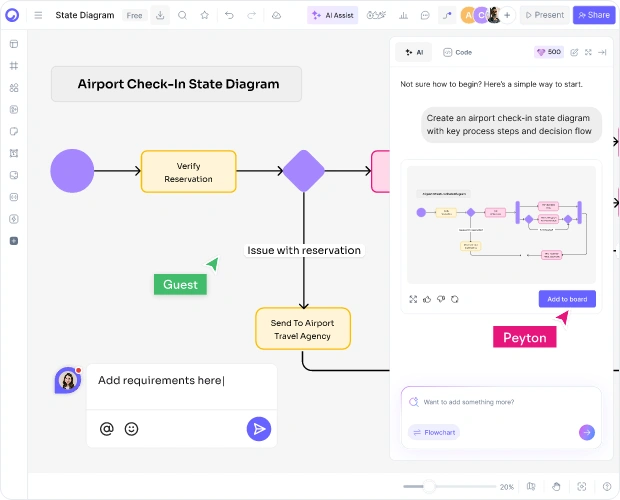Click the 'Issue with reservation' label
Screen dimensions: 620x500
[304, 250]
